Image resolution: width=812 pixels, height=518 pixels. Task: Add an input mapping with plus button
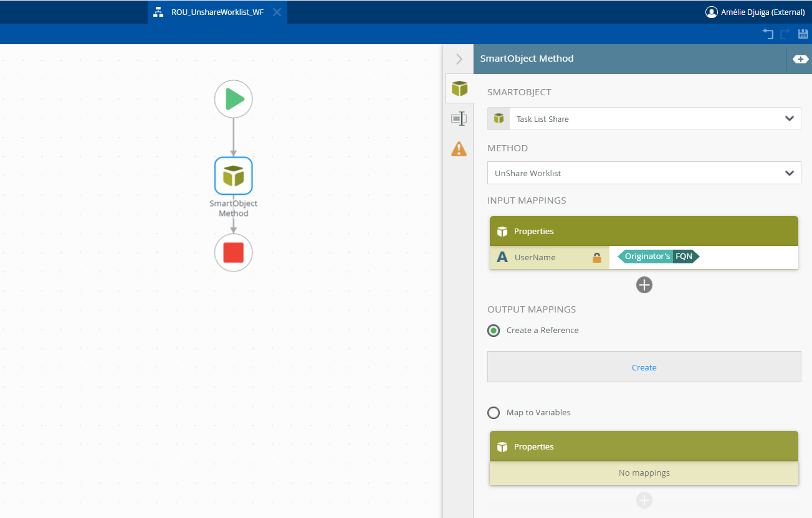click(644, 285)
